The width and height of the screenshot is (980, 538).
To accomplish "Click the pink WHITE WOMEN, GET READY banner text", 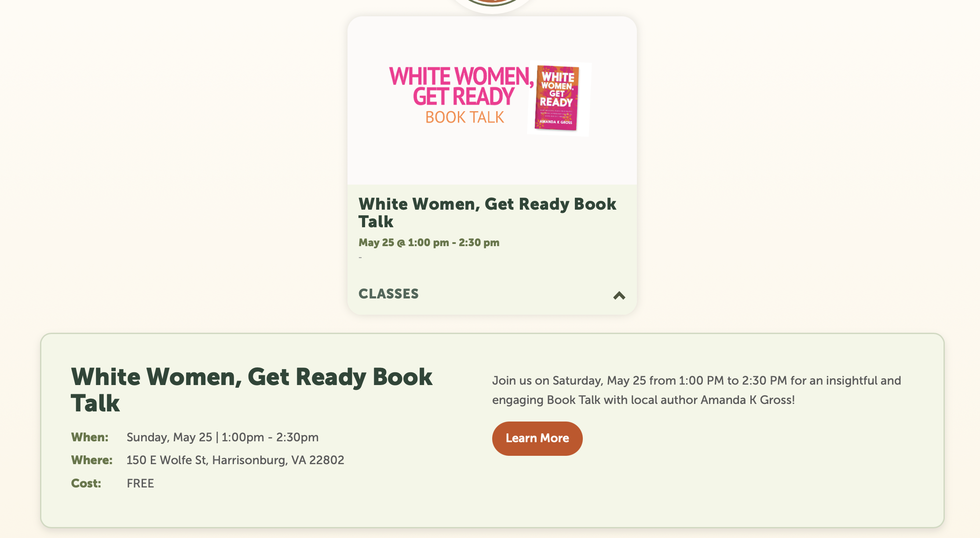I will point(461,86).
